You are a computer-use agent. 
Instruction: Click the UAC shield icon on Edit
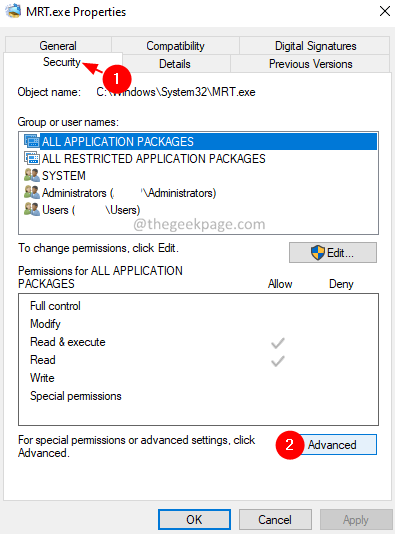pos(318,253)
